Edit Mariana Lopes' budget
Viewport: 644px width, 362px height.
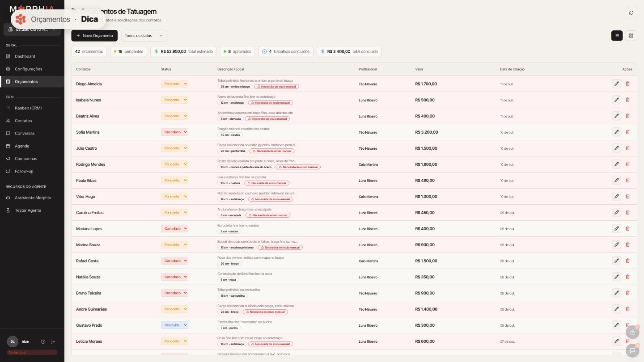click(x=617, y=228)
